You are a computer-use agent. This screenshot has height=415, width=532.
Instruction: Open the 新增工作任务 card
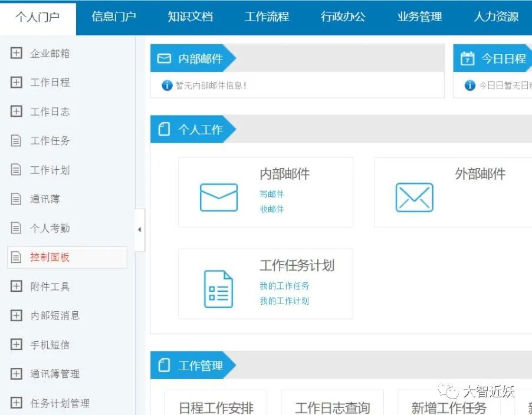click(x=448, y=403)
